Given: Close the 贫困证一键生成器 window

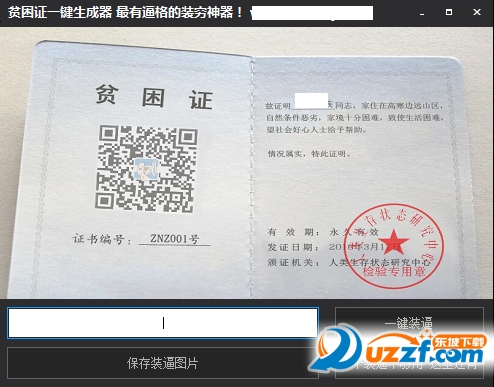Looking at the screenshot, I should 477,12.
